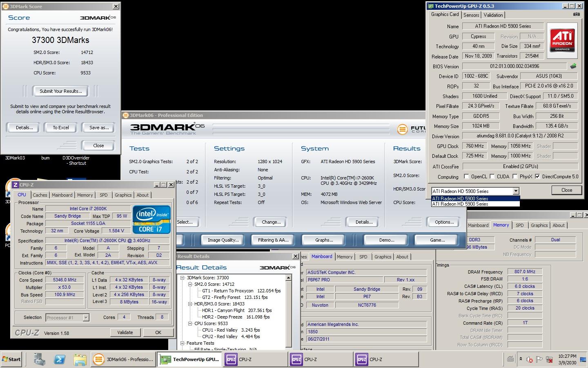
Task: Open the Caches tab in the front CPU-Z
Action: coord(40,195)
